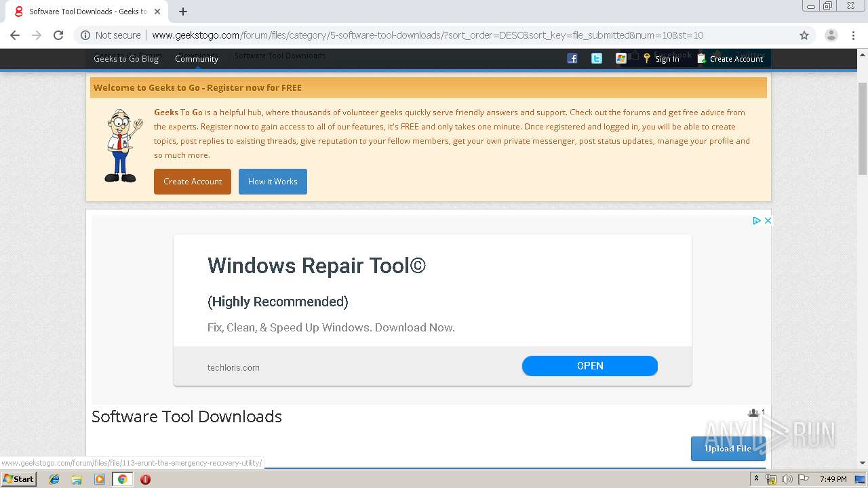Close the Software Tool Downloads tab

(x=157, y=12)
